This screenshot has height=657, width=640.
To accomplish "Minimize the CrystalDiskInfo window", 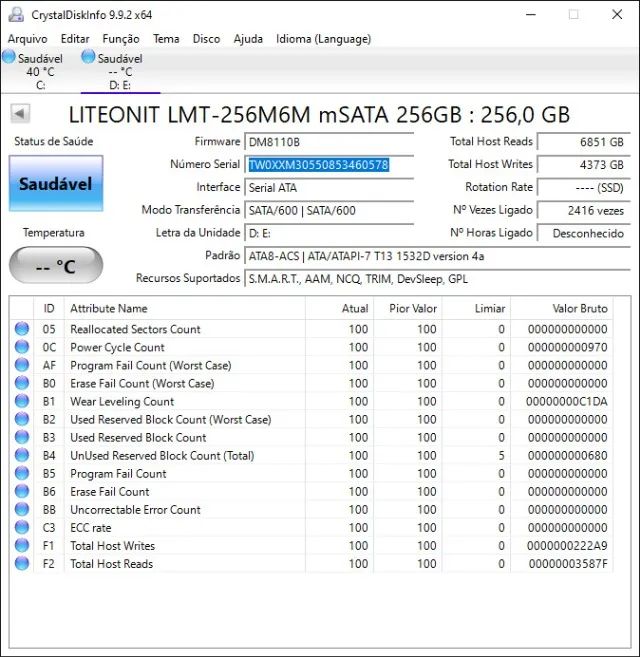I will [x=531, y=15].
